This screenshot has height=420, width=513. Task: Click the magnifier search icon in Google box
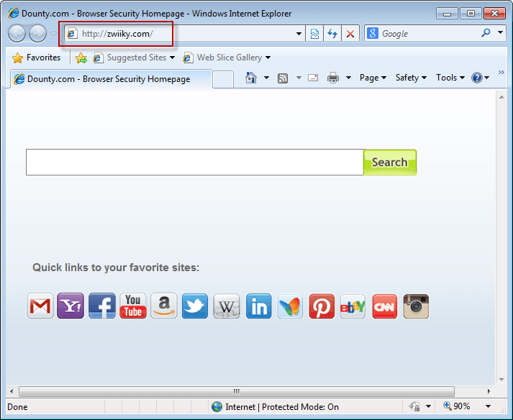[x=486, y=32]
